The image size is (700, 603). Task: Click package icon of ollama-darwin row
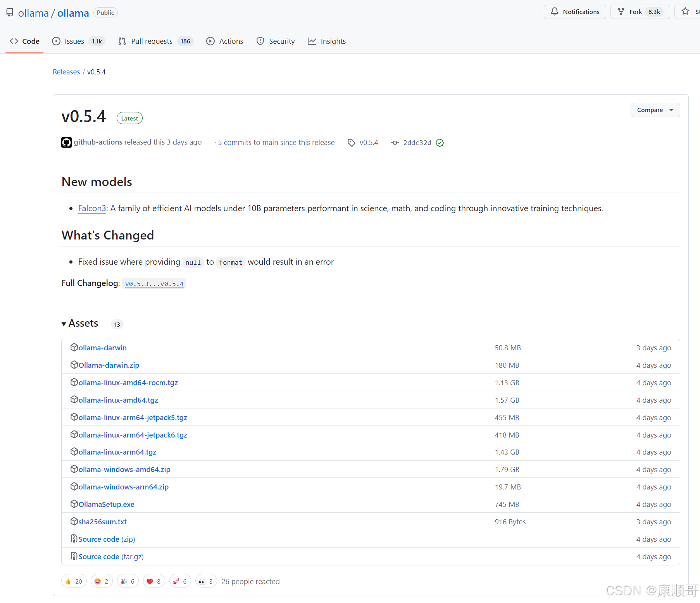coord(74,347)
